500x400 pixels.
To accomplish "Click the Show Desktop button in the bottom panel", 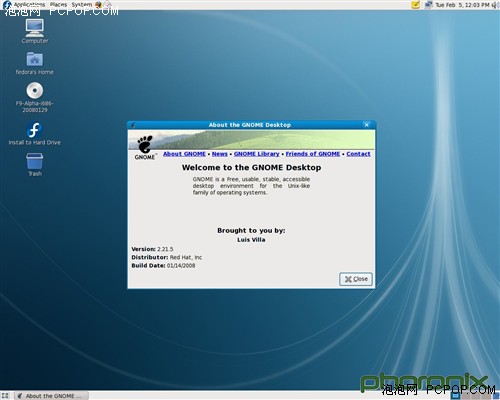I will 5,396.
